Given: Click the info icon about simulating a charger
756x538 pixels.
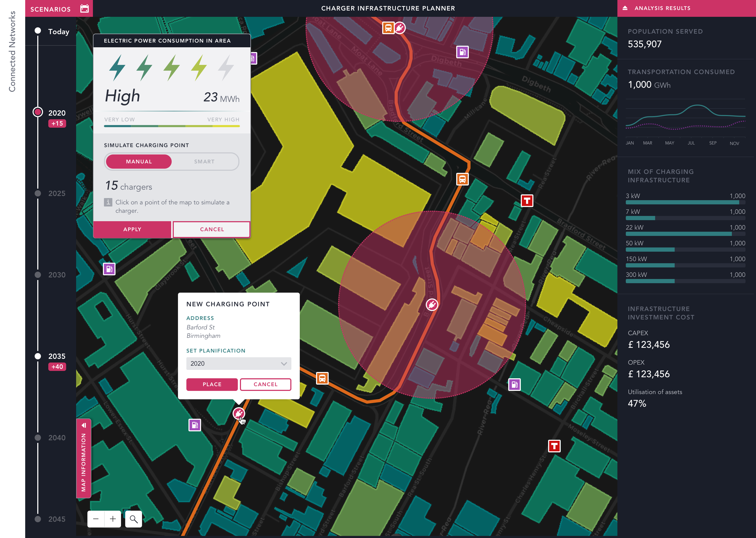Looking at the screenshot, I should [108, 202].
